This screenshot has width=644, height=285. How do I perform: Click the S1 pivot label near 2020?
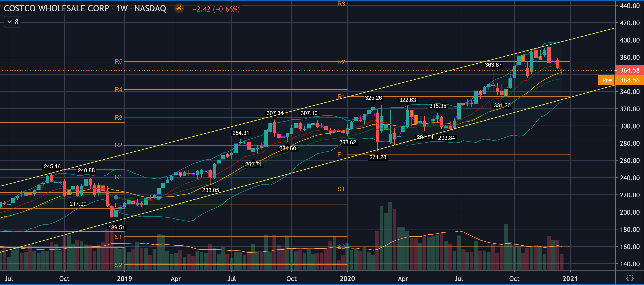(x=341, y=189)
